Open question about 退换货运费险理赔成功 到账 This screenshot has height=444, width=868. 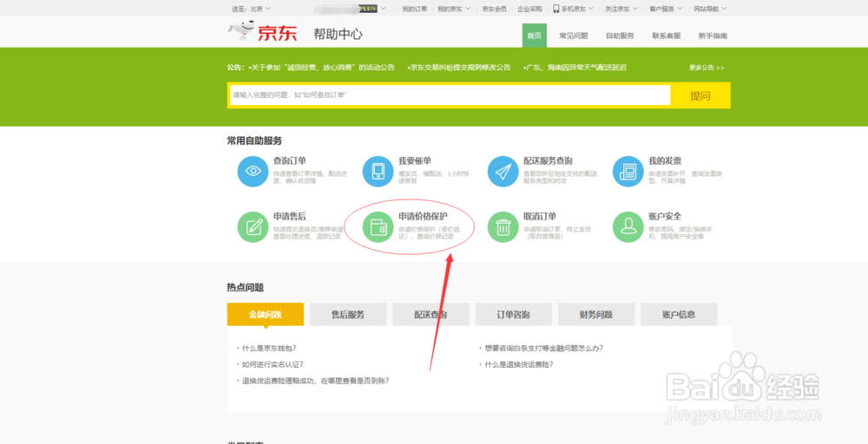(x=316, y=381)
